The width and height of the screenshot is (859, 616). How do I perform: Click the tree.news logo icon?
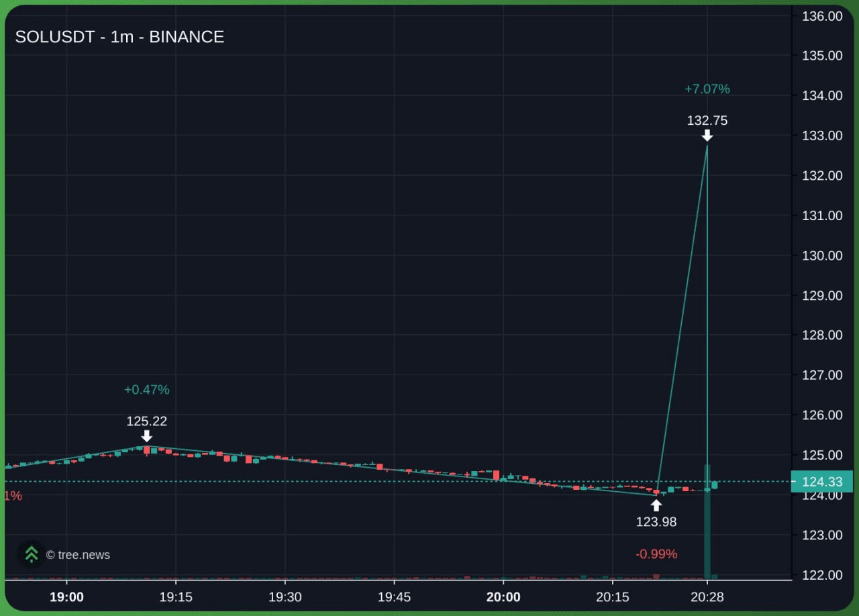coord(31,554)
